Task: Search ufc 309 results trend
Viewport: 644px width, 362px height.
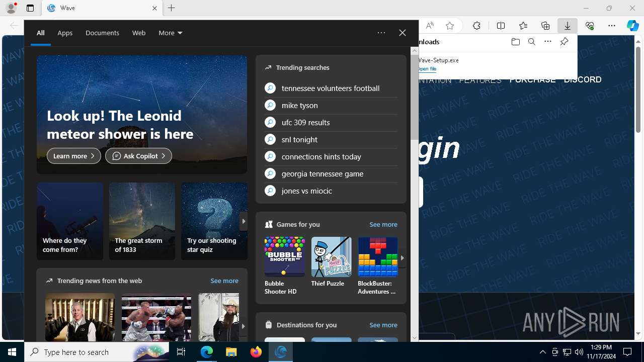Action: point(331,122)
